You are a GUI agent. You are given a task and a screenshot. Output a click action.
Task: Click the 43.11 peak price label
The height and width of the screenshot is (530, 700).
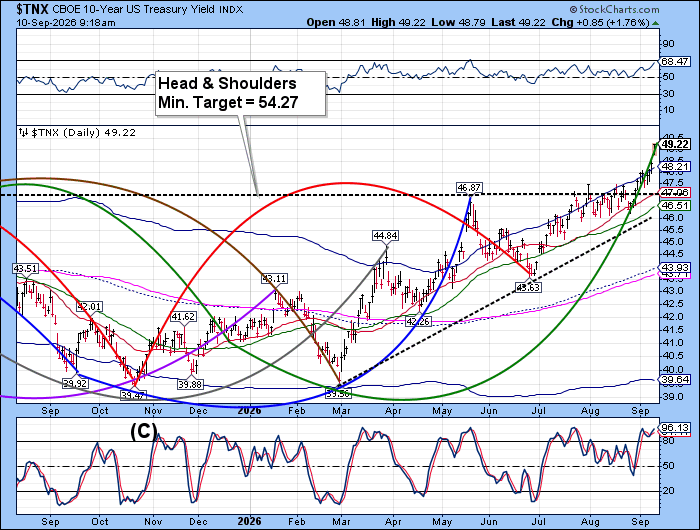point(274,279)
